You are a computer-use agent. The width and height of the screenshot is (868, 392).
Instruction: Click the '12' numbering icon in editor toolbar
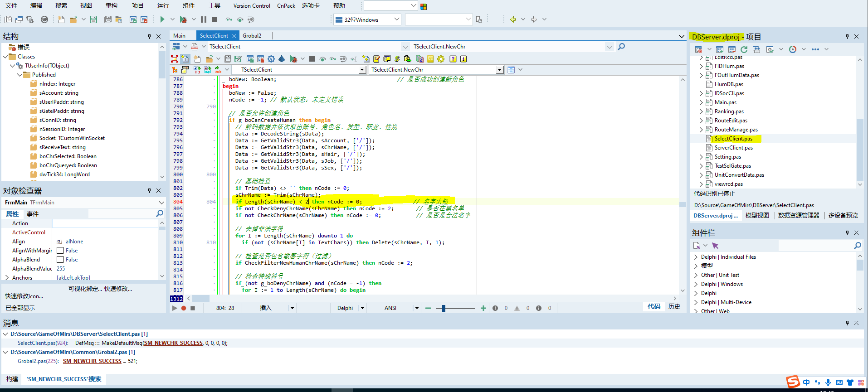419,59
